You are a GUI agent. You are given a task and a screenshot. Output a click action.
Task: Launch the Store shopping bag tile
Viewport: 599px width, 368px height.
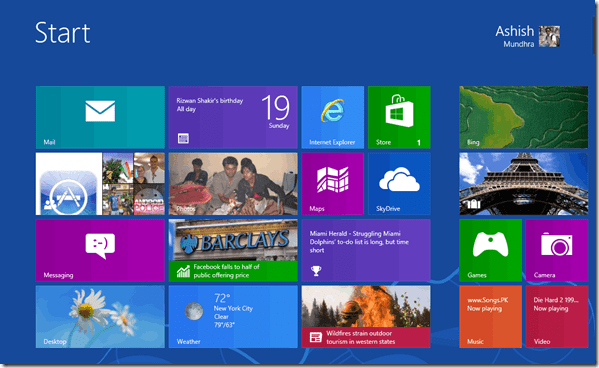coord(399,117)
